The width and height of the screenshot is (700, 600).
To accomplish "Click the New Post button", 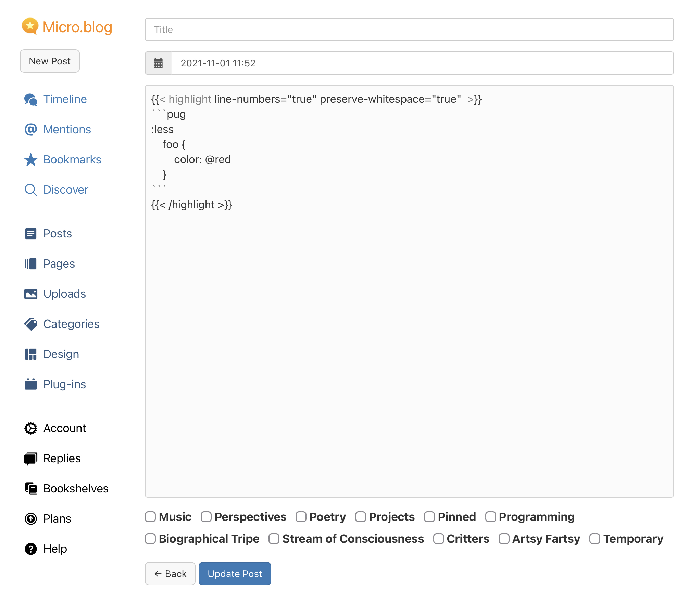I will pos(50,61).
